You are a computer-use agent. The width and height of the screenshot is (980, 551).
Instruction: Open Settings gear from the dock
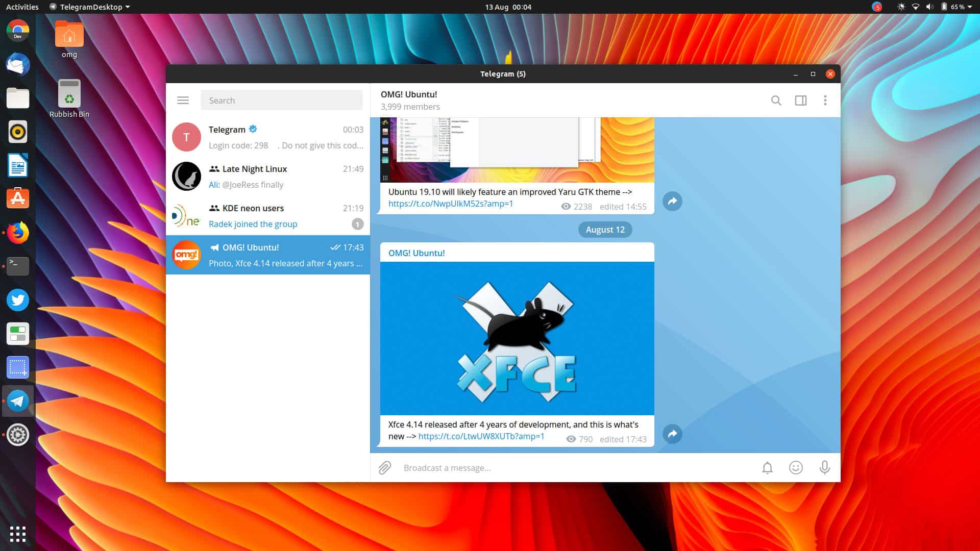[18, 435]
